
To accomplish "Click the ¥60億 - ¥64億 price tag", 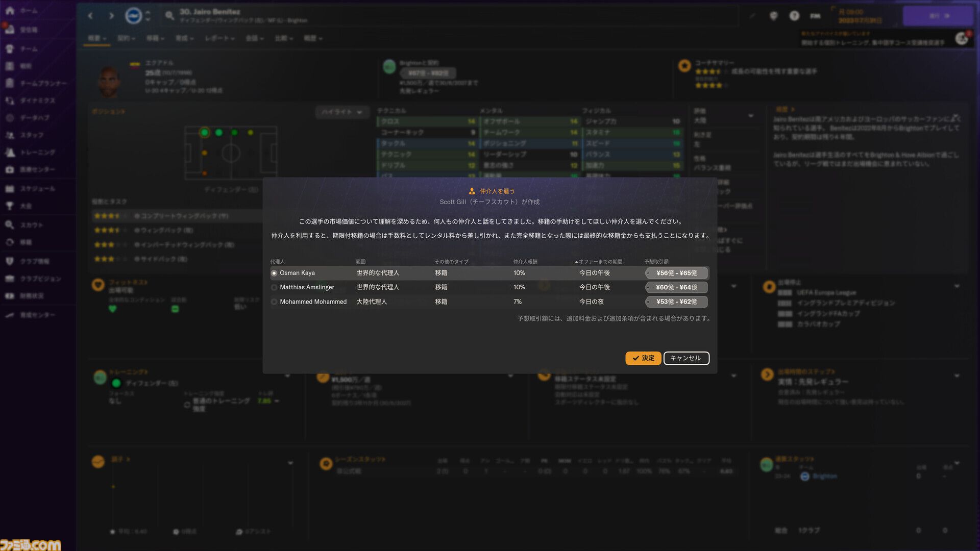I will 676,288.
